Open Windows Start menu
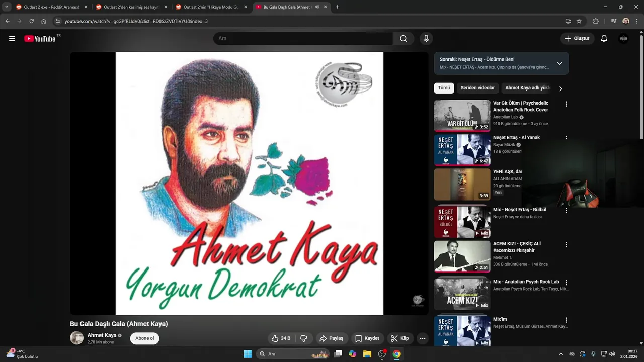Viewport: 644px width, 362px height. pos(248,354)
